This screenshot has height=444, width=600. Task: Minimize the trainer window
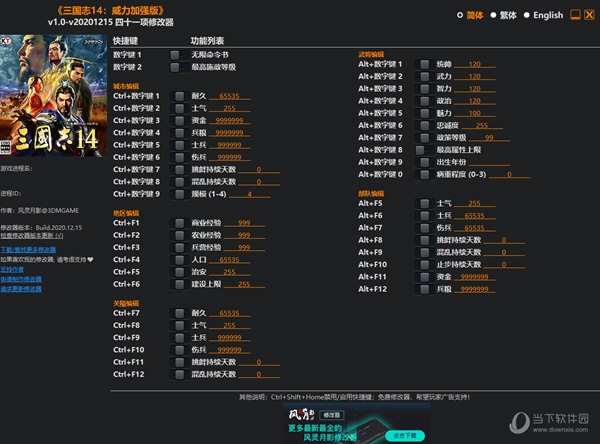(574, 16)
